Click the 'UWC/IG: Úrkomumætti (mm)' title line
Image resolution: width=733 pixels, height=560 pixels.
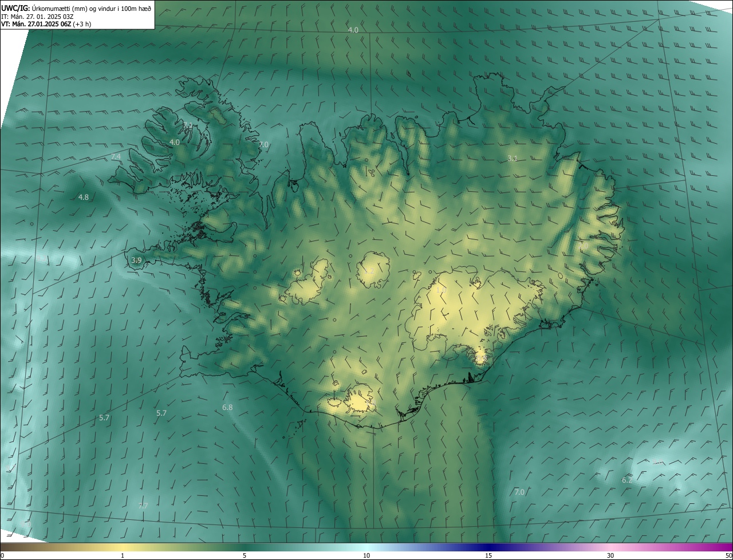click(x=76, y=7)
